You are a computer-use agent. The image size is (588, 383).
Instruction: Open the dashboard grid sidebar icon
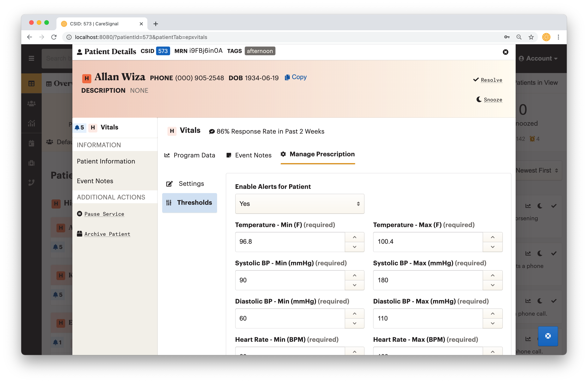[x=31, y=83]
